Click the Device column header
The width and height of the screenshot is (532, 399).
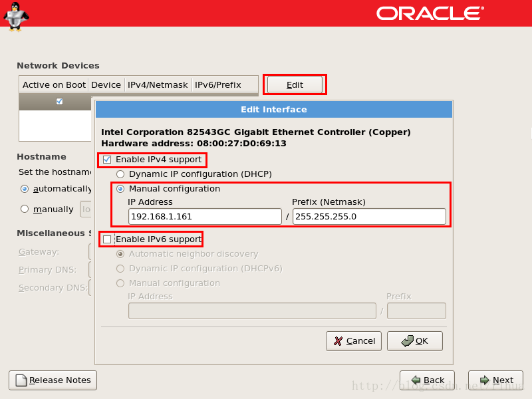point(106,85)
